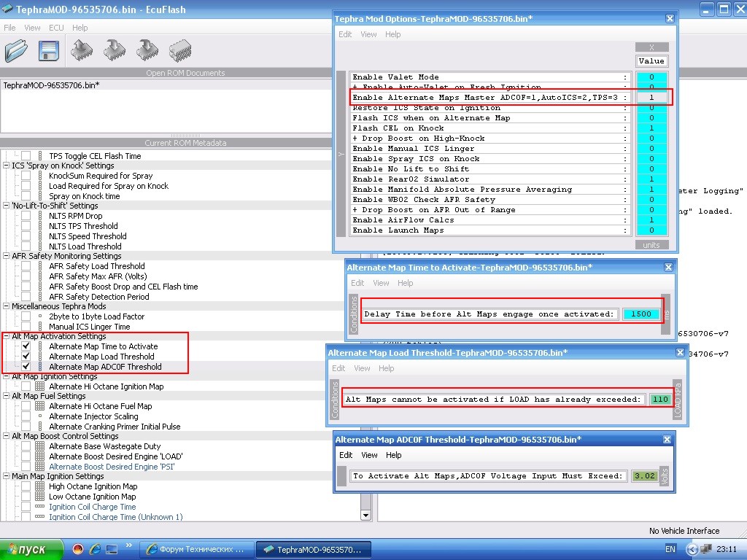Viewport: 747px width, 560px height.
Task: Click the icon beside AFR Safety Max AFR (Volts)
Action: 40,276
